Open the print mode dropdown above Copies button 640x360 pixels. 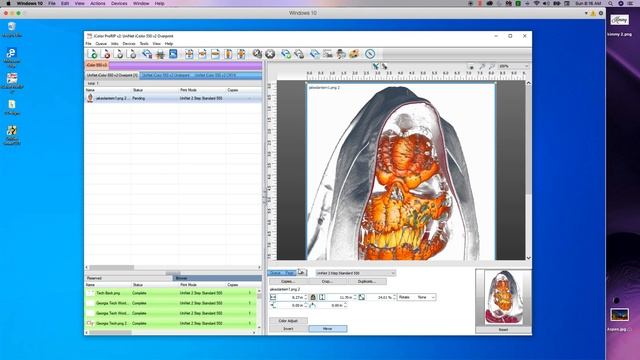[x=356, y=273]
